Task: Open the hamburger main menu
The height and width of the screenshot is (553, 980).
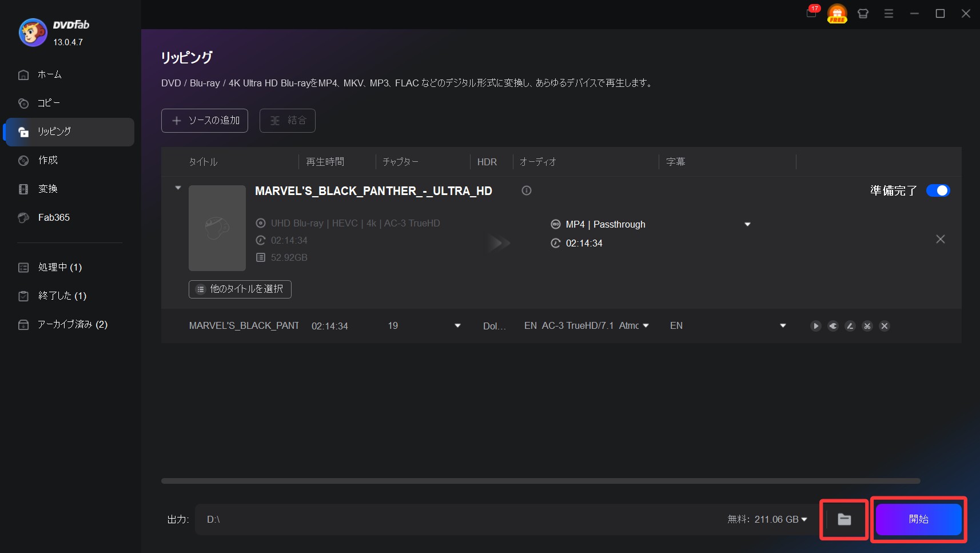Action: pos(889,13)
